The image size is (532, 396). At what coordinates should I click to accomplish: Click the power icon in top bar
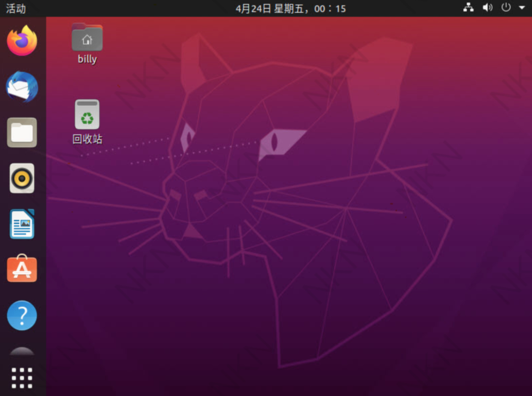pyautogui.click(x=506, y=8)
